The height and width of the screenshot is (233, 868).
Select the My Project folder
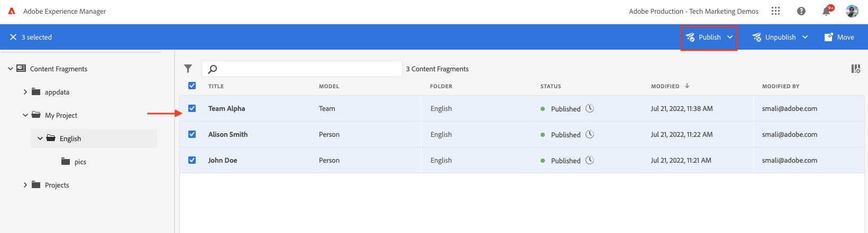pos(61,115)
